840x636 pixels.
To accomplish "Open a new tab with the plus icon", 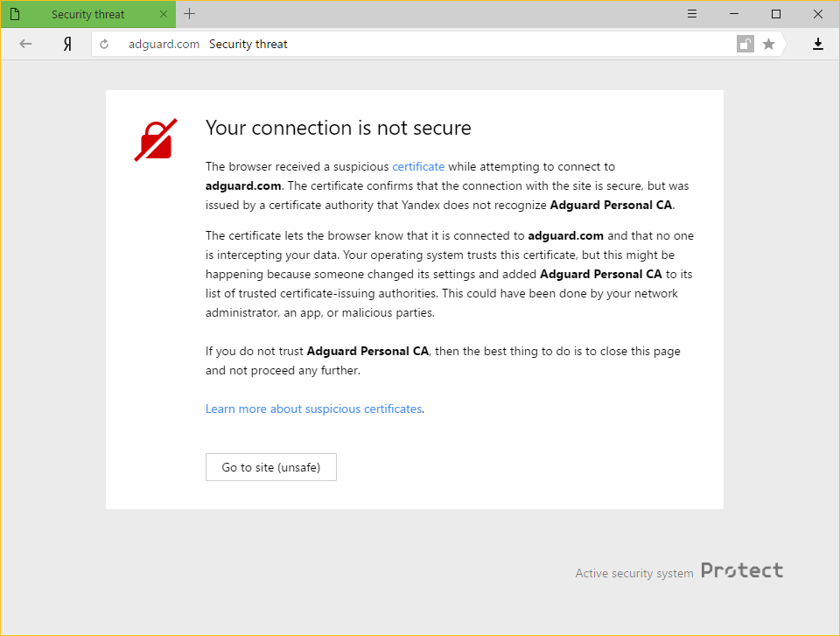I will [x=190, y=14].
